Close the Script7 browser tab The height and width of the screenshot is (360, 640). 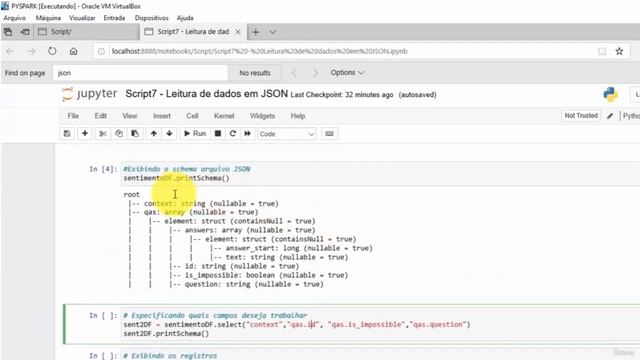tap(238, 32)
